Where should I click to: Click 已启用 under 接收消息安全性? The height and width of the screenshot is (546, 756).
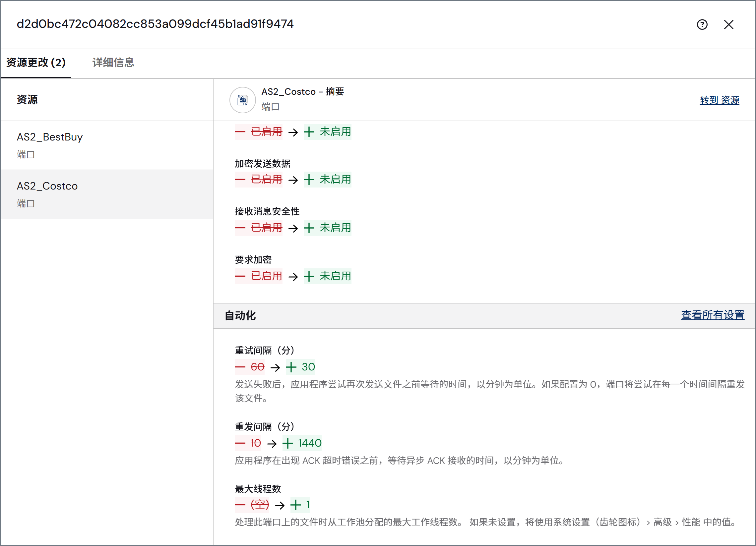pos(266,228)
